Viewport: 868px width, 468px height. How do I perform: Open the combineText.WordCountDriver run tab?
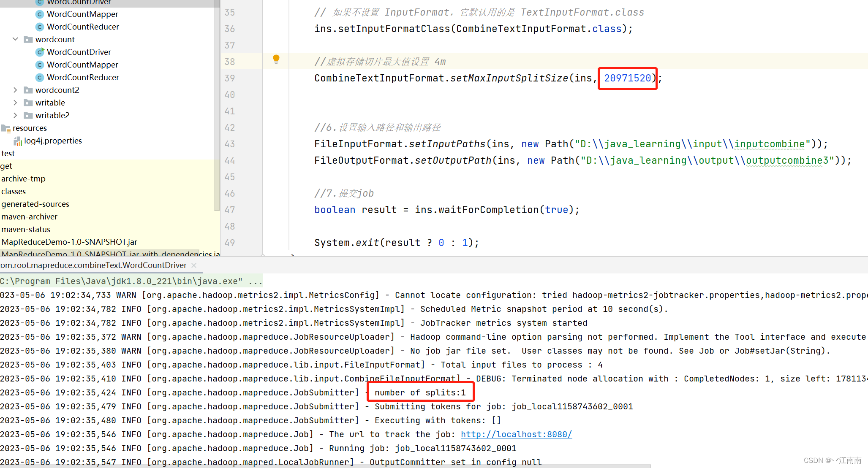coord(93,265)
